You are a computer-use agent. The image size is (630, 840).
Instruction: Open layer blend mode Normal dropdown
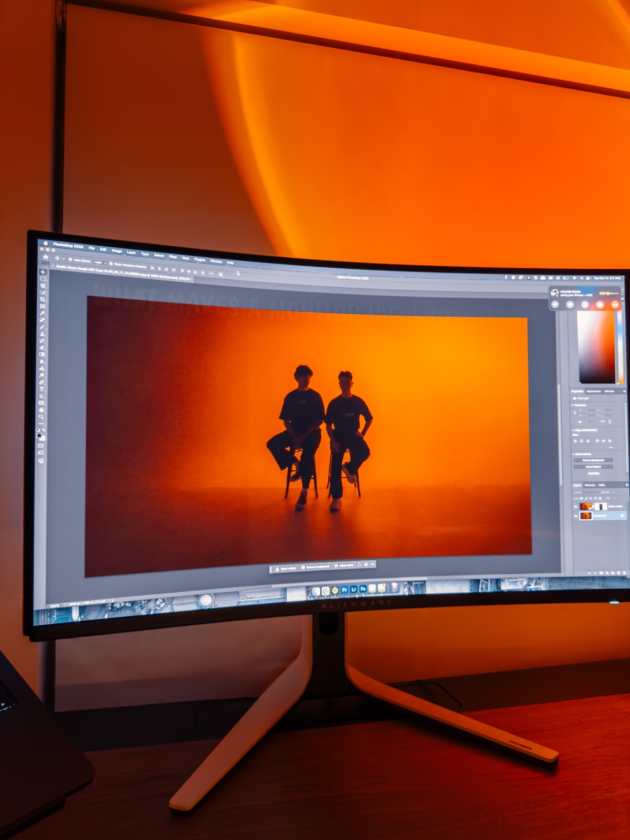586,492
